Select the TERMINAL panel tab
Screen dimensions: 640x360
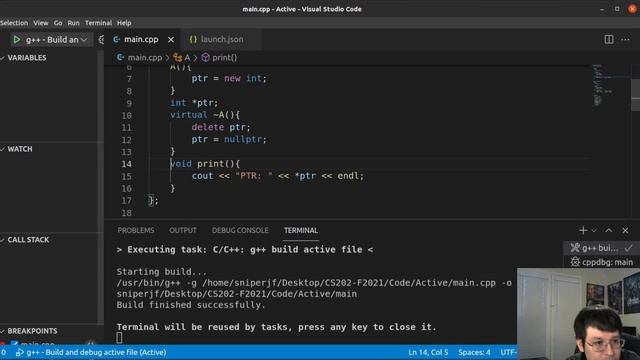pos(301,231)
